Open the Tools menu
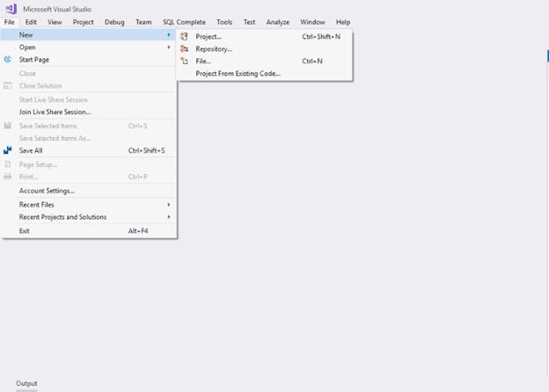Screen dimensions: 549x392 click(x=224, y=22)
